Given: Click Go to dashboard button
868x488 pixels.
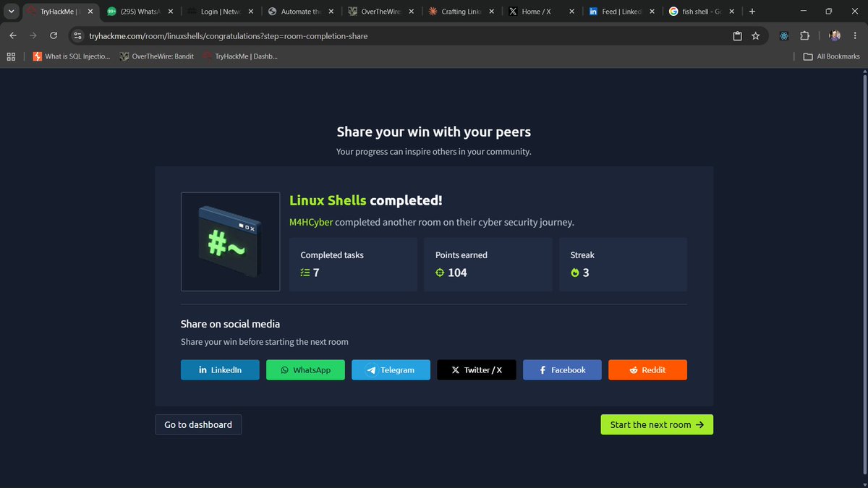Looking at the screenshot, I should tap(198, 424).
